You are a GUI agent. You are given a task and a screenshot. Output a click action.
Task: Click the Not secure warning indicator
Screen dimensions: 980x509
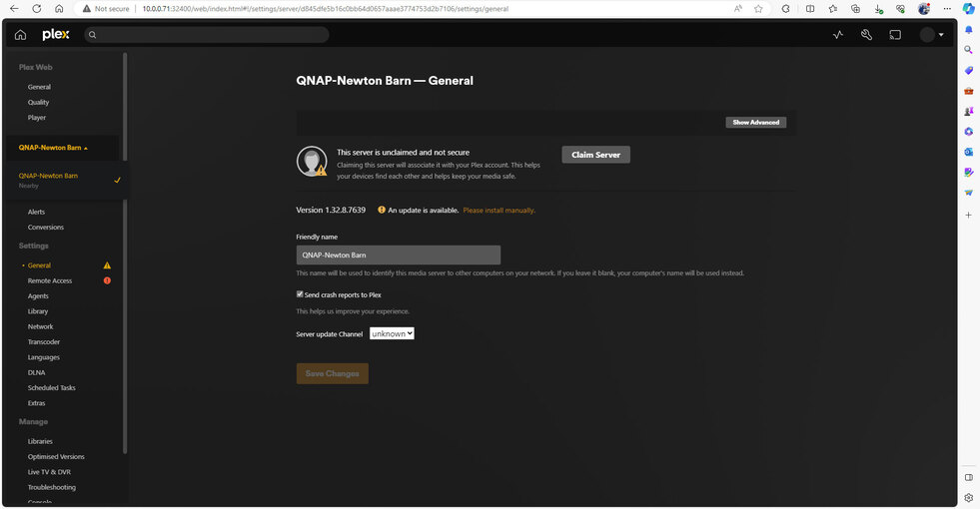click(106, 9)
